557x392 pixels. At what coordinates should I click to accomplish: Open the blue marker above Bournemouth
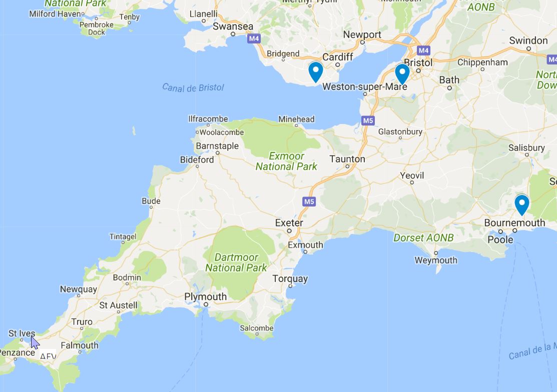(x=522, y=204)
